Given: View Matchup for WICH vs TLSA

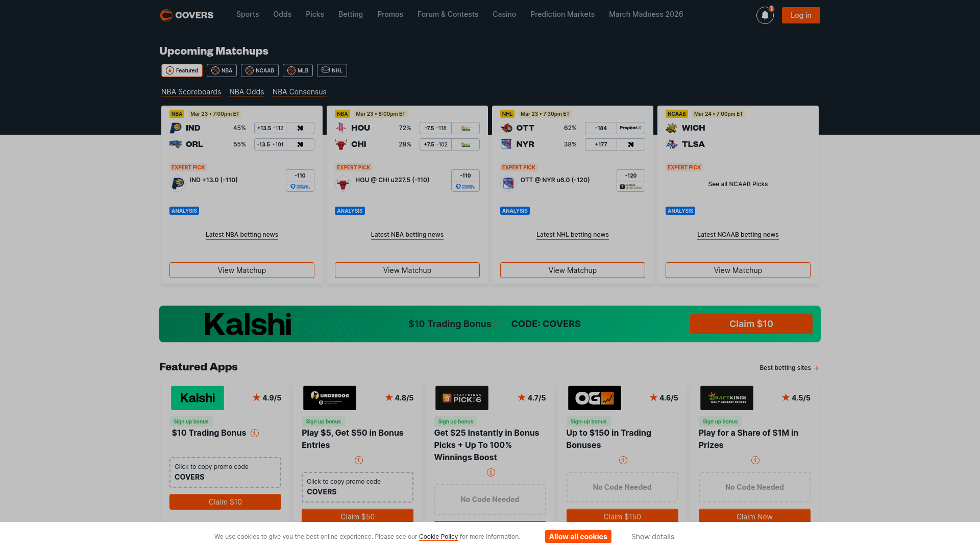Looking at the screenshot, I should (x=738, y=270).
